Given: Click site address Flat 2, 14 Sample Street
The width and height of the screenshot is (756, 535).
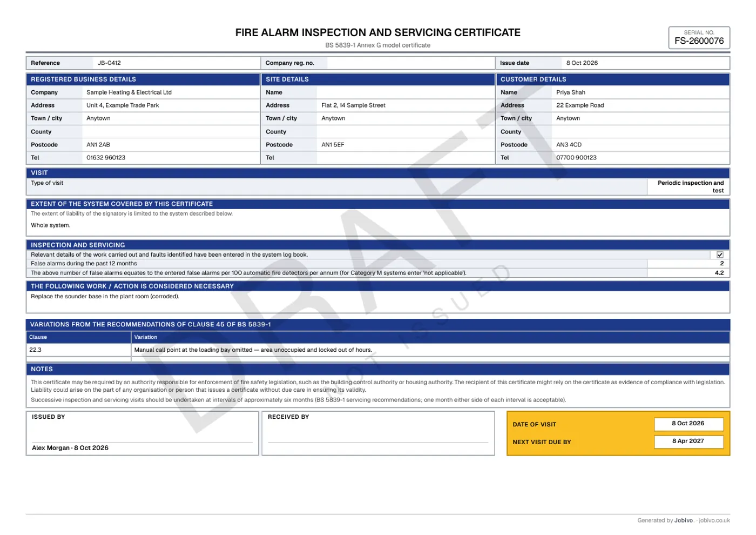Looking at the screenshot, I should [x=353, y=105].
